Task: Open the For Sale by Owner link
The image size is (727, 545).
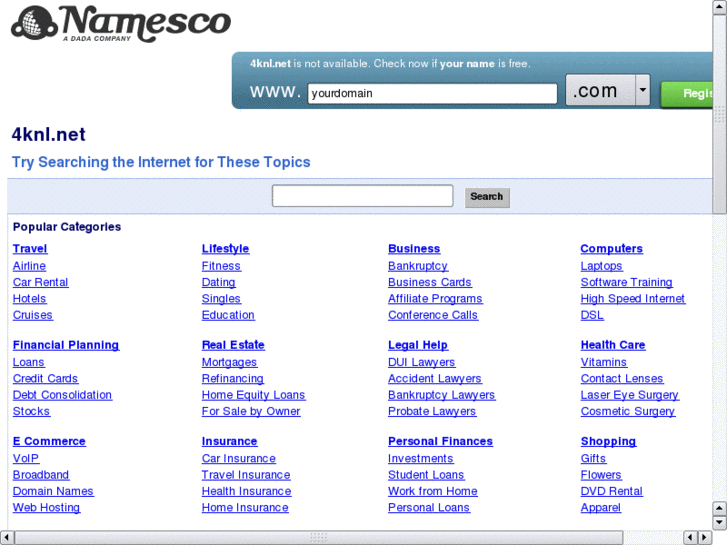Action: [x=251, y=411]
